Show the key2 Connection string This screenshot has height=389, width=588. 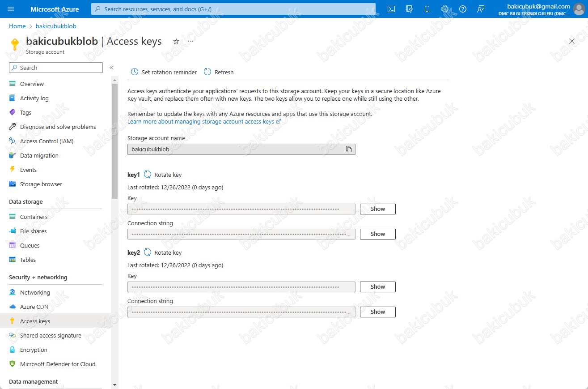[x=378, y=312]
